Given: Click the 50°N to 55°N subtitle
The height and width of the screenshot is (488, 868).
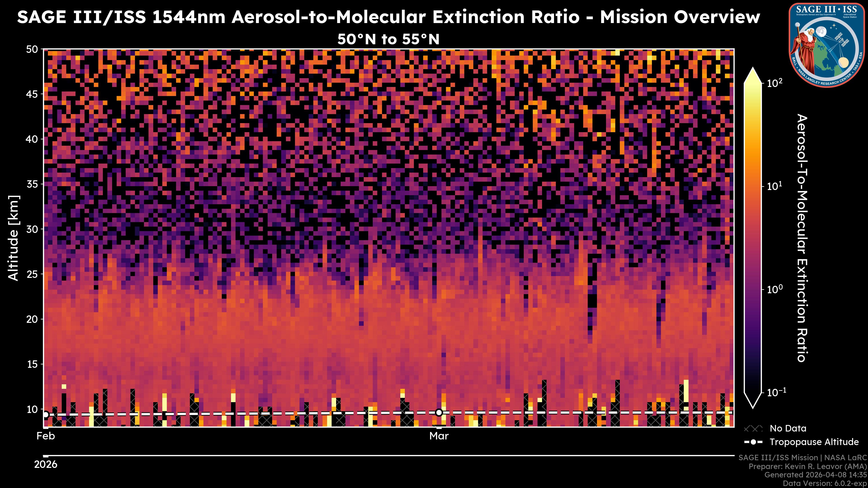Looking at the screenshot, I should pyautogui.click(x=388, y=39).
